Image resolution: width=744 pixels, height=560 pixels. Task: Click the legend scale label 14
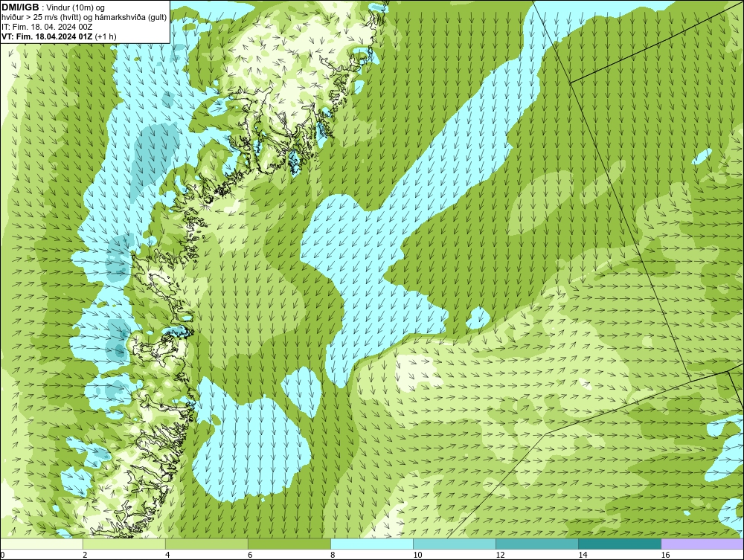[x=583, y=555]
